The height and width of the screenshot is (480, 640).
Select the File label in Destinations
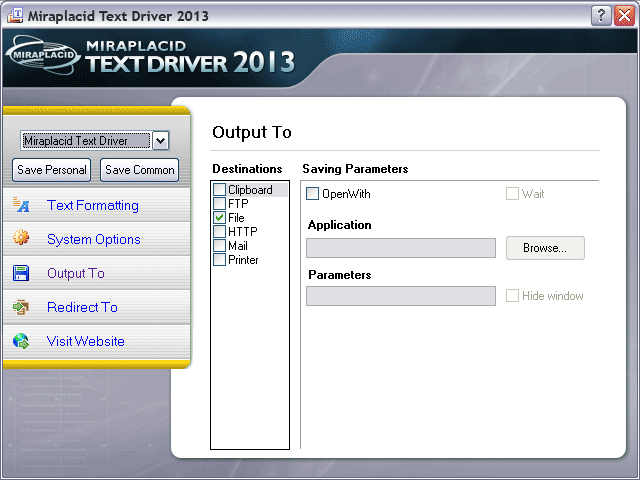pyautogui.click(x=236, y=218)
